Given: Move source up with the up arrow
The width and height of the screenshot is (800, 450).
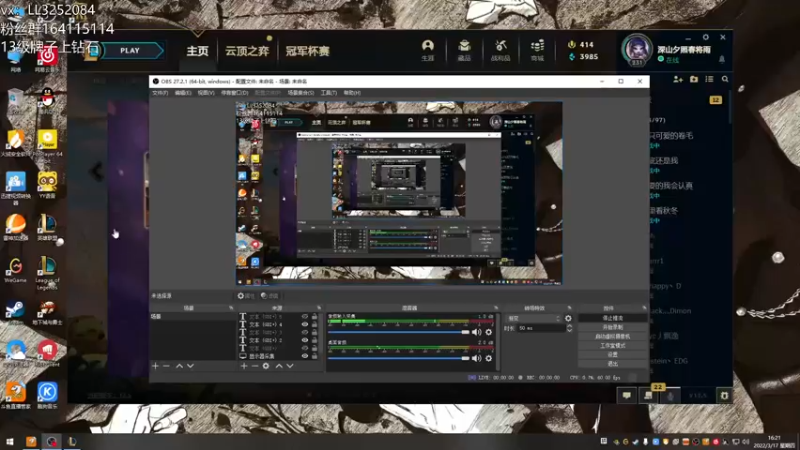Looking at the screenshot, I should 279,366.
